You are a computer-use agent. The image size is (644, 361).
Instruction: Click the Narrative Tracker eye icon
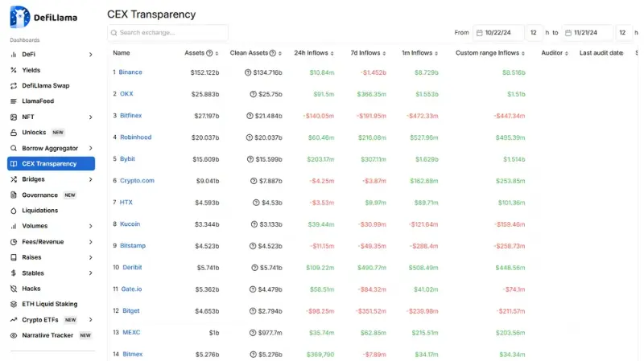click(14, 335)
